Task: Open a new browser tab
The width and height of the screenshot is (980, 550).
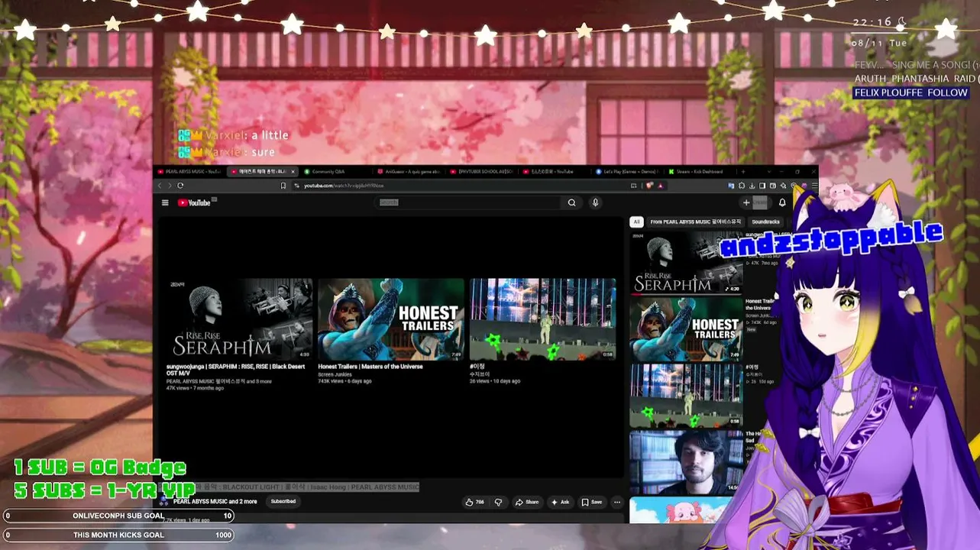Action: [742, 172]
